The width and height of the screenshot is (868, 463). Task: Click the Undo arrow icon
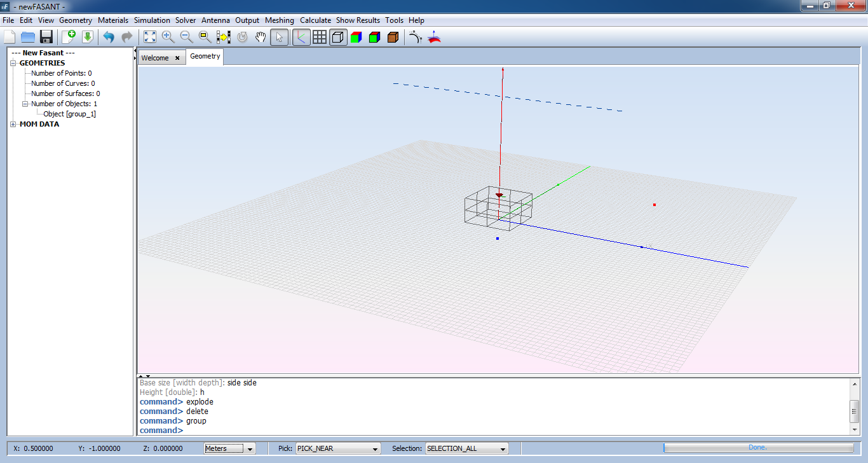point(109,37)
